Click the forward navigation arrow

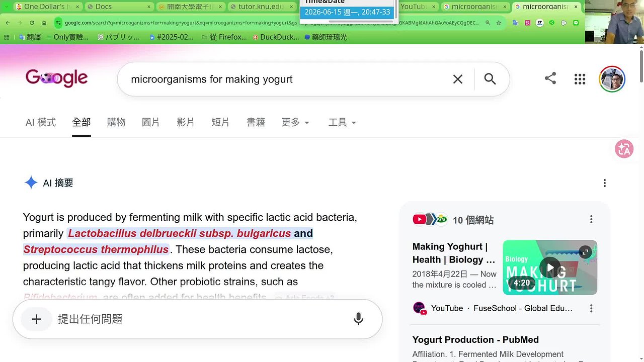click(20, 23)
